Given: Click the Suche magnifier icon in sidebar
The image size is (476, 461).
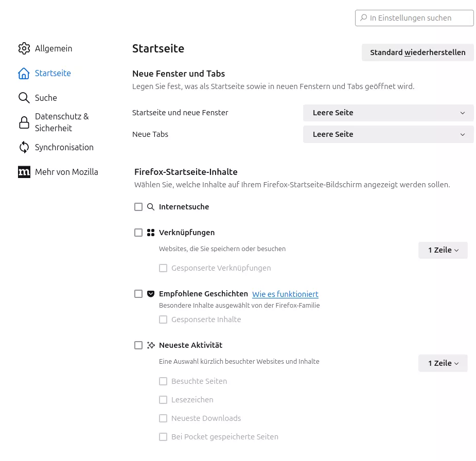Looking at the screenshot, I should pyautogui.click(x=24, y=98).
